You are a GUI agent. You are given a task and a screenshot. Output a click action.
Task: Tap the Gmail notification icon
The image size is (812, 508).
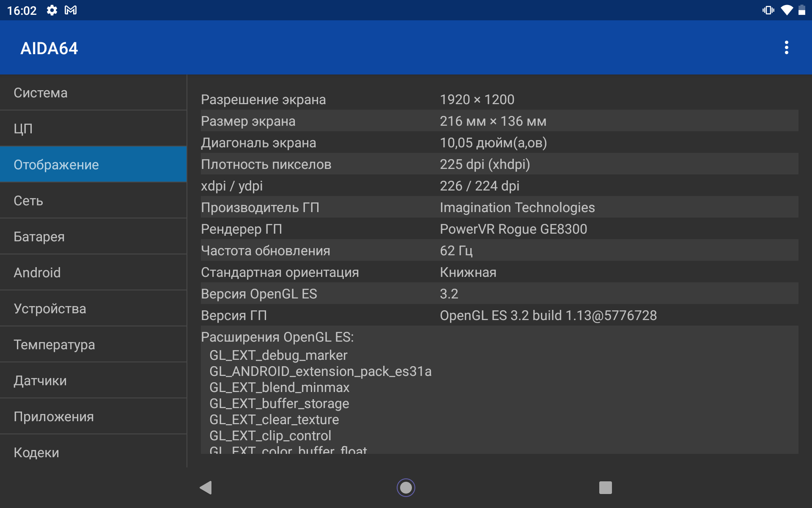[x=71, y=10]
